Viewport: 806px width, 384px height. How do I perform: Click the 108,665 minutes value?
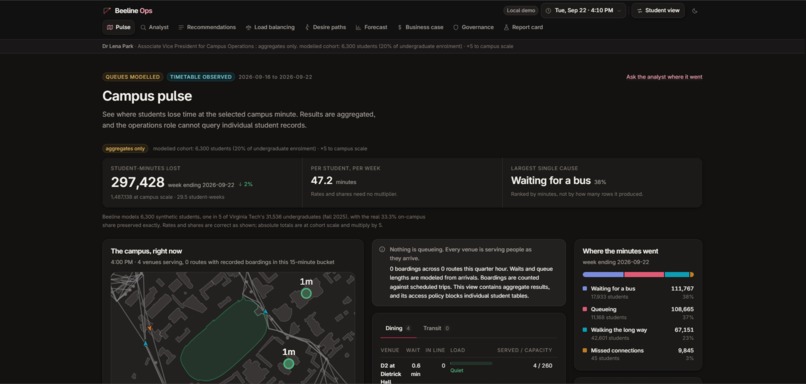tap(682, 309)
